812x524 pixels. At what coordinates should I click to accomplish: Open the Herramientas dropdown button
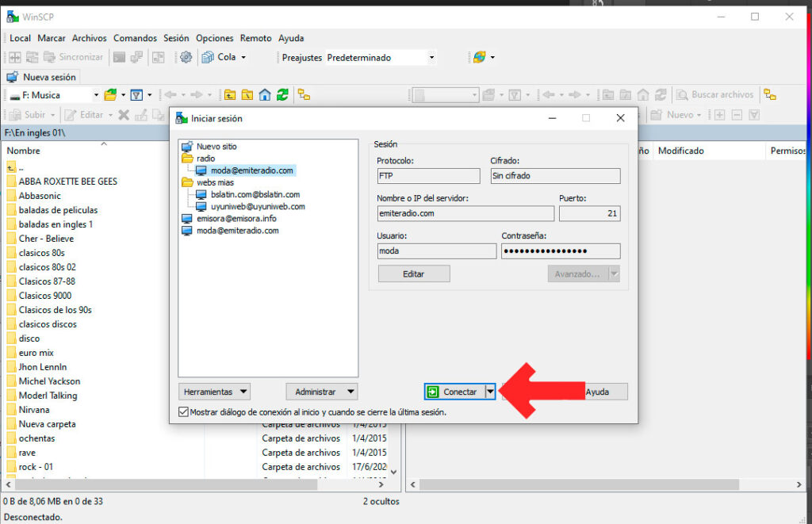[214, 392]
